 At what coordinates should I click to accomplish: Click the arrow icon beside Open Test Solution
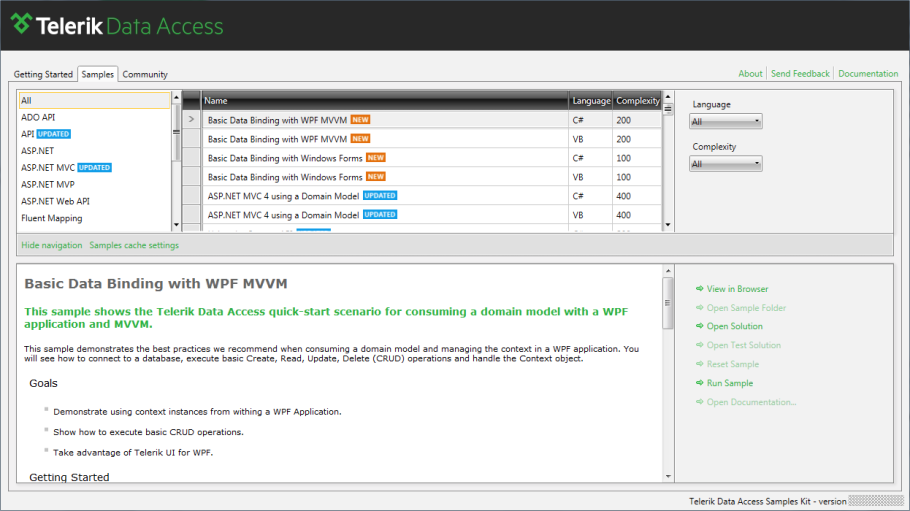[699, 345]
